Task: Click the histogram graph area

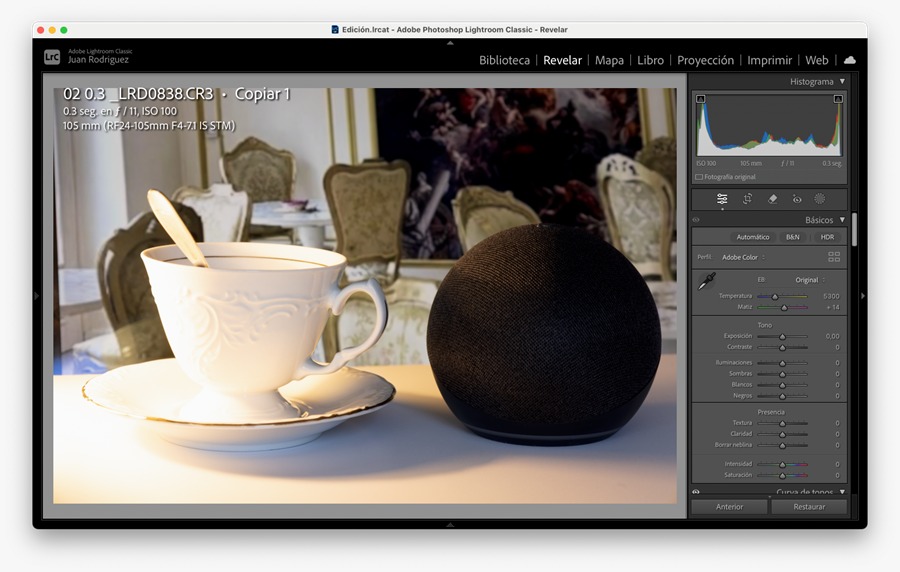Action: (x=769, y=126)
